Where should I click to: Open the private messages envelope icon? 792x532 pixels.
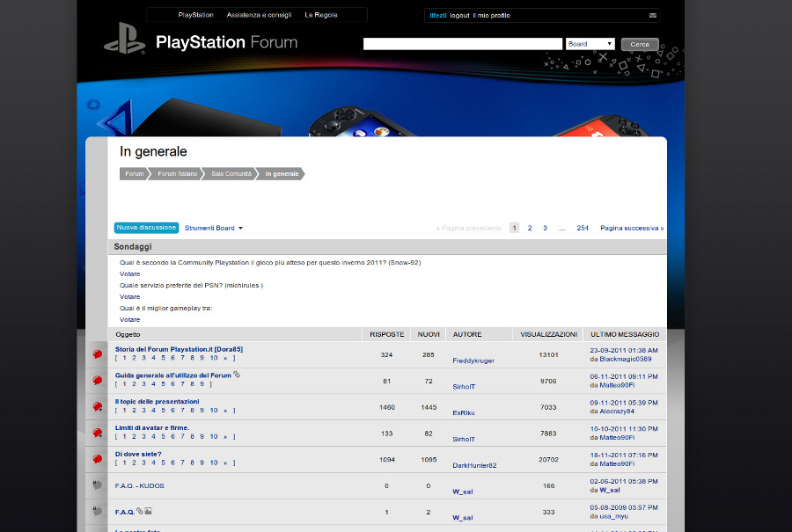pos(653,16)
